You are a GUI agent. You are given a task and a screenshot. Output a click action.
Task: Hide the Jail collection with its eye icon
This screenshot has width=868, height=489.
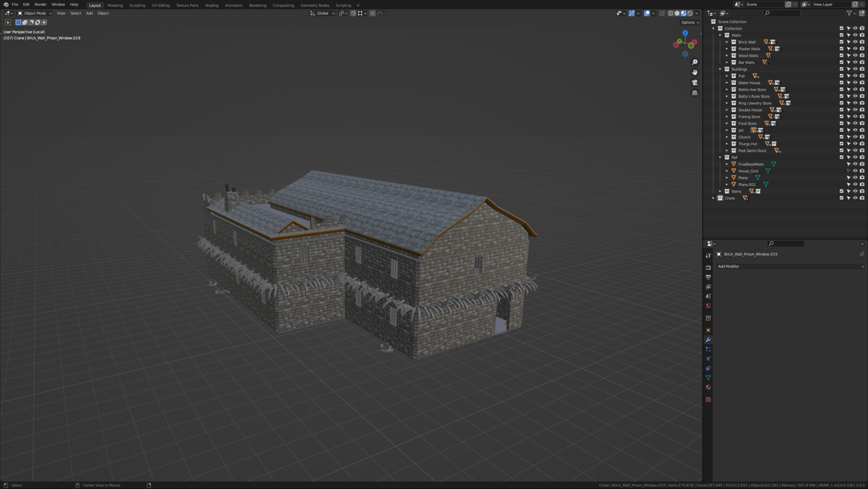(855, 130)
